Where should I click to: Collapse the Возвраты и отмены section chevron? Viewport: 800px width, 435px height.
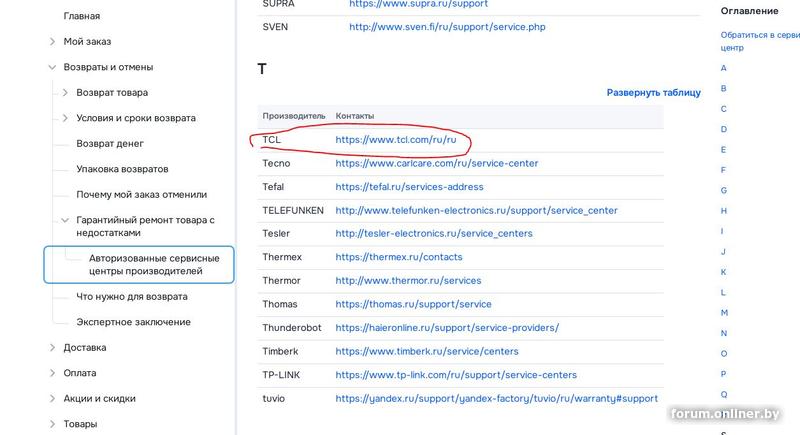[x=52, y=67]
